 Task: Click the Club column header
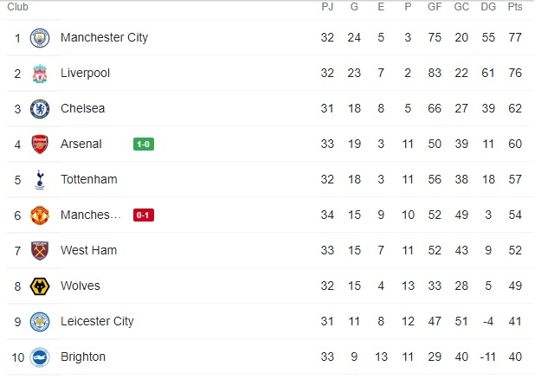pos(17,7)
